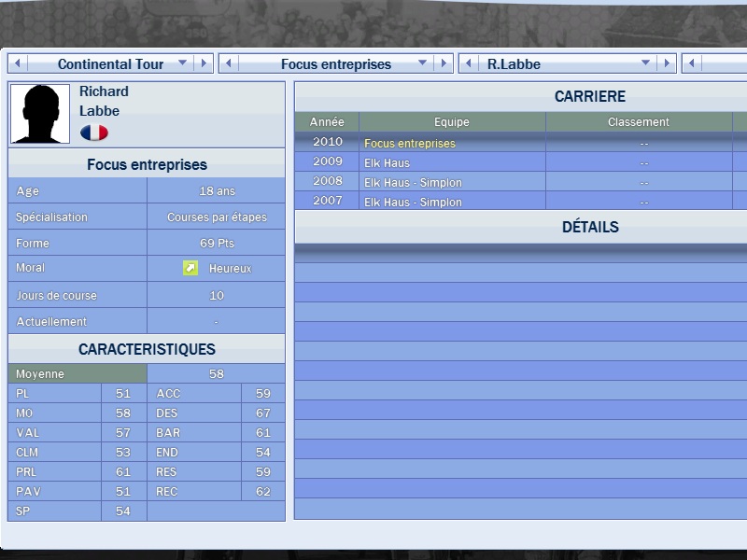Go to next team after Focus entreprises
The height and width of the screenshot is (560, 747).
(x=444, y=63)
